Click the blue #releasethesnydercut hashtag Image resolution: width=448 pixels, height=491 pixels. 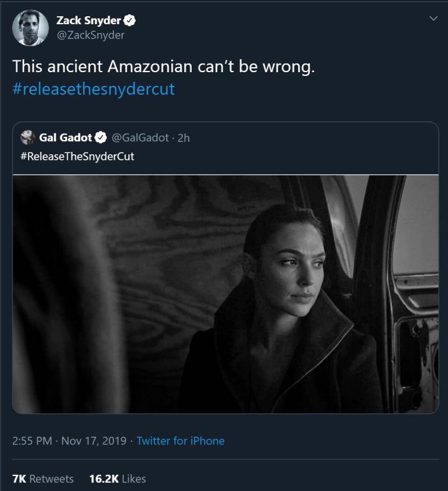click(x=93, y=88)
